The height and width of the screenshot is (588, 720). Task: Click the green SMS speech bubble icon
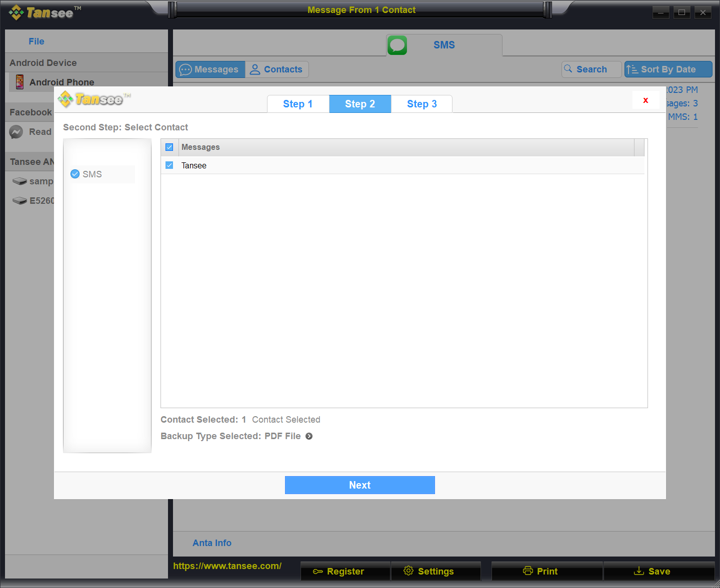(397, 45)
